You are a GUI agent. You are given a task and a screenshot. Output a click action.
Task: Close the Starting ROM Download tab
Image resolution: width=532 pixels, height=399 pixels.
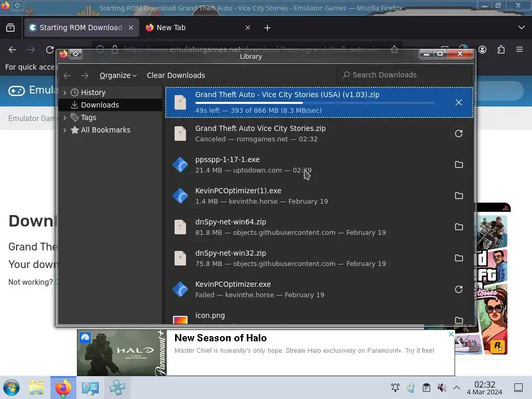click(x=131, y=28)
